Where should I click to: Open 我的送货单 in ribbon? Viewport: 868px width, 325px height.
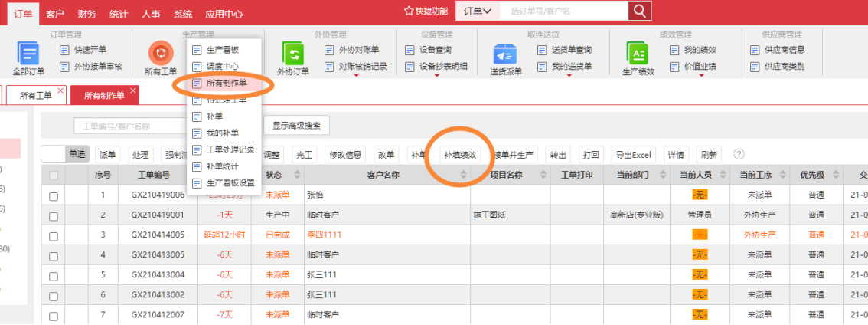(564, 67)
